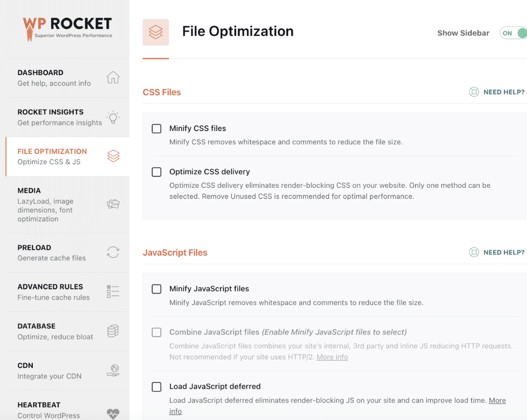Click the File Optimization page title
527x420 pixels.
238,31
